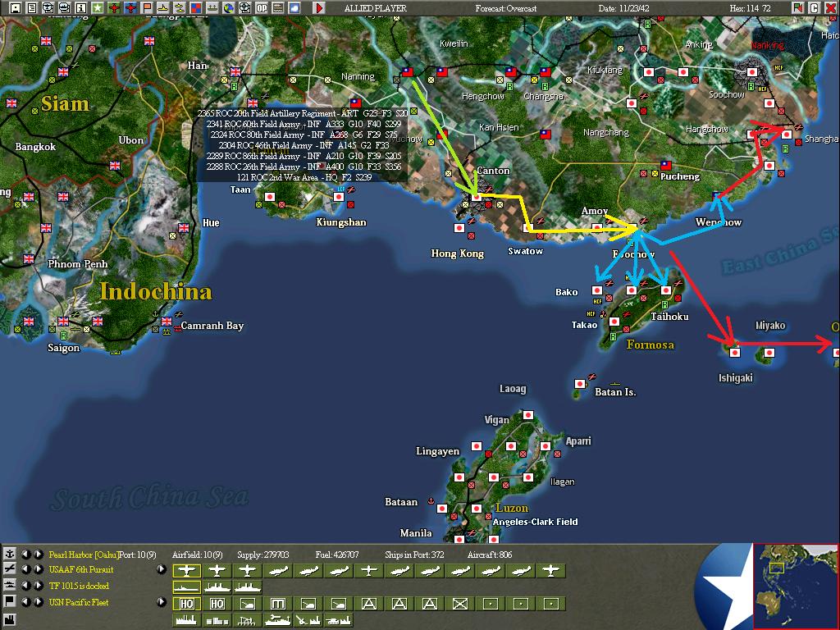Click the anchor port icon in bottom panel
Screen dimensions: 840x630
(10, 554)
